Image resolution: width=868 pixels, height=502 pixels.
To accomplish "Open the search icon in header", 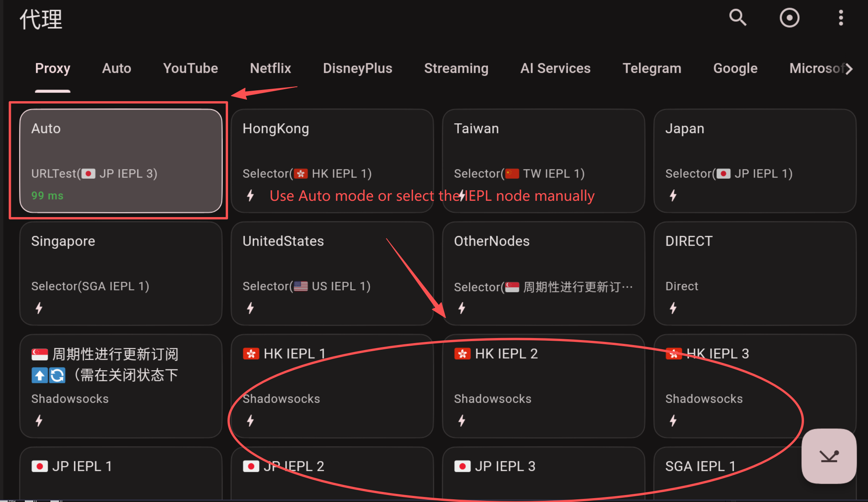I will [x=737, y=18].
